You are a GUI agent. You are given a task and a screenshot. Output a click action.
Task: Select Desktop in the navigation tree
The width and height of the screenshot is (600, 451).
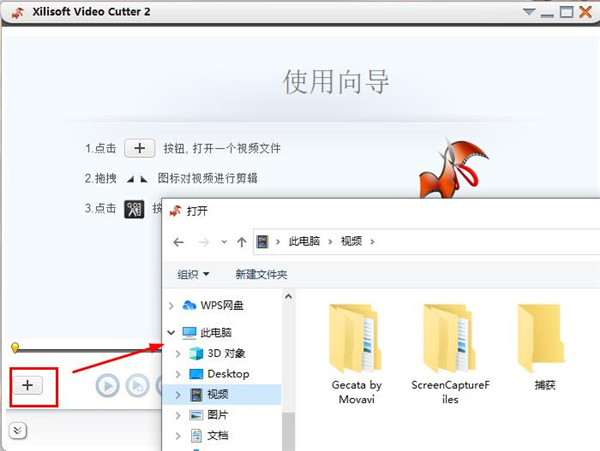228,374
